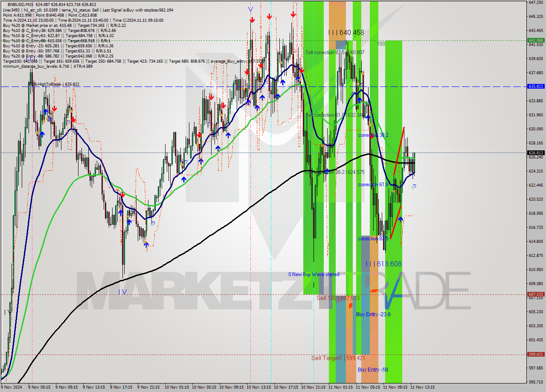
Task: Click the red 607.533 price tag
Action: tap(536, 294)
